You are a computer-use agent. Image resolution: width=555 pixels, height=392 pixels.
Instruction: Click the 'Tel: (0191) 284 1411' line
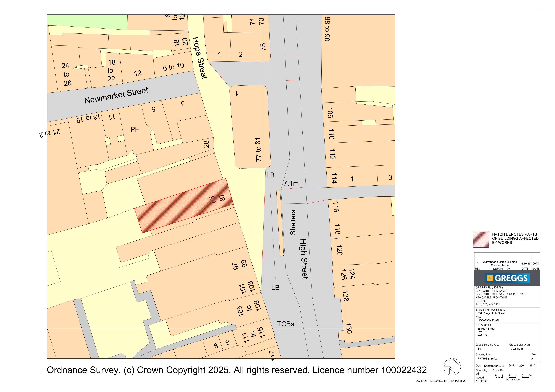pos(488,304)
